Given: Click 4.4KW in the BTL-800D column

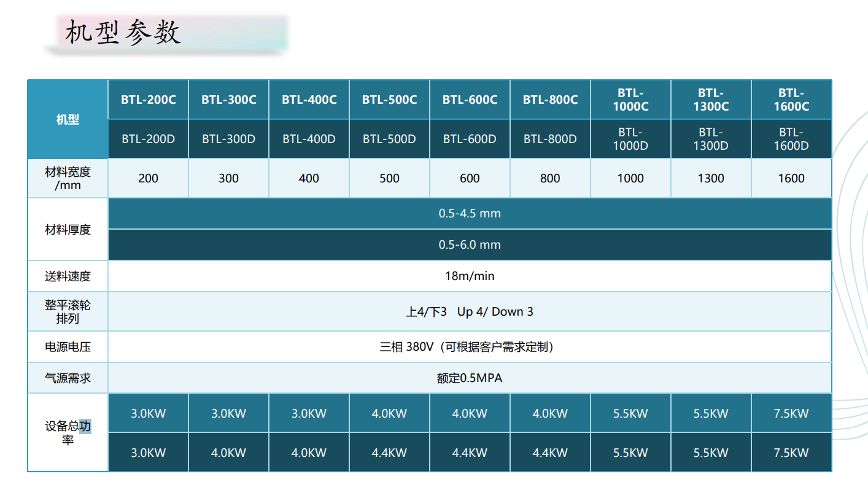Looking at the screenshot, I should [x=550, y=453].
